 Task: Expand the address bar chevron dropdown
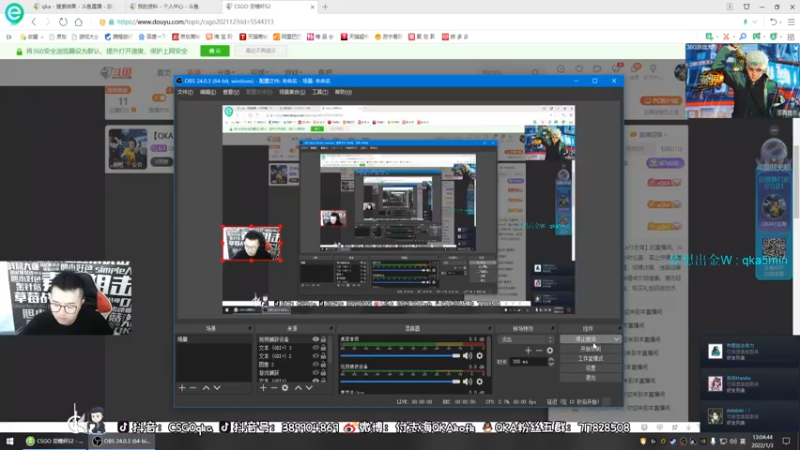pyautogui.click(x=755, y=22)
